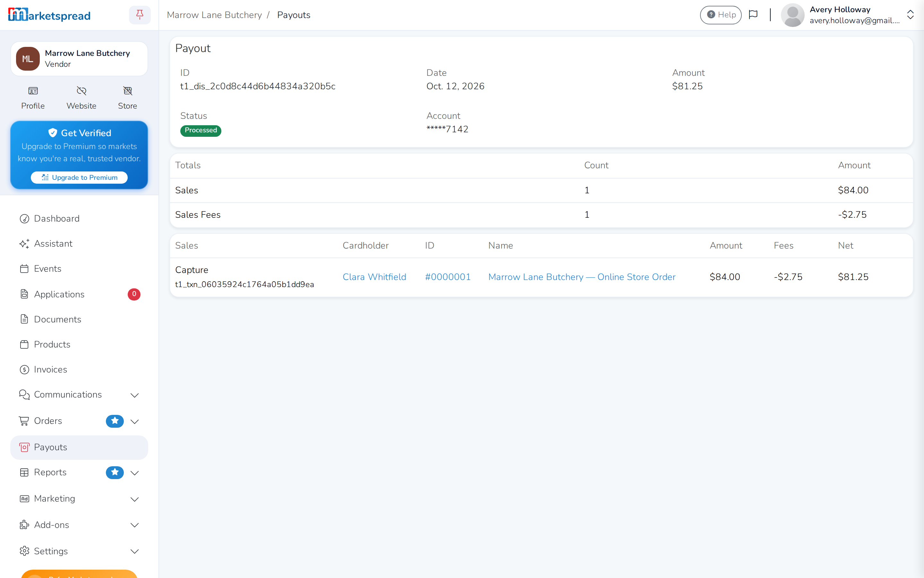
Task: Expand the Settings menu chevron
Action: pyautogui.click(x=134, y=552)
